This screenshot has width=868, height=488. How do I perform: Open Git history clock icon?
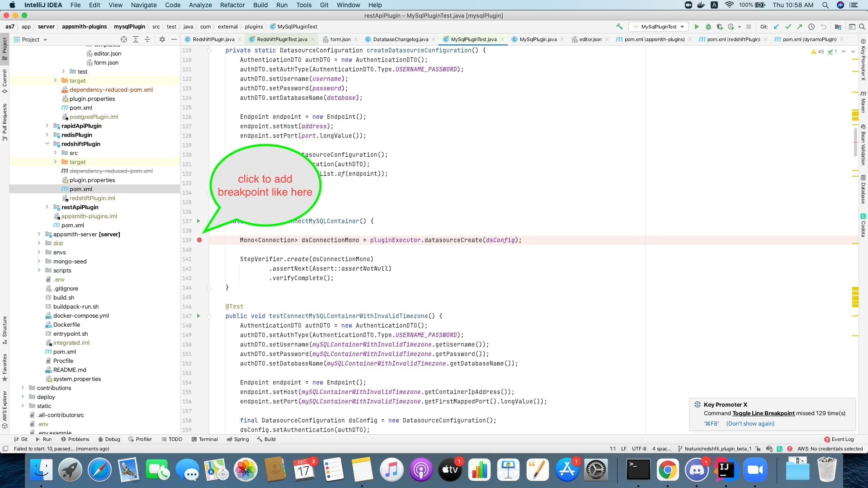pyautogui.click(x=811, y=27)
